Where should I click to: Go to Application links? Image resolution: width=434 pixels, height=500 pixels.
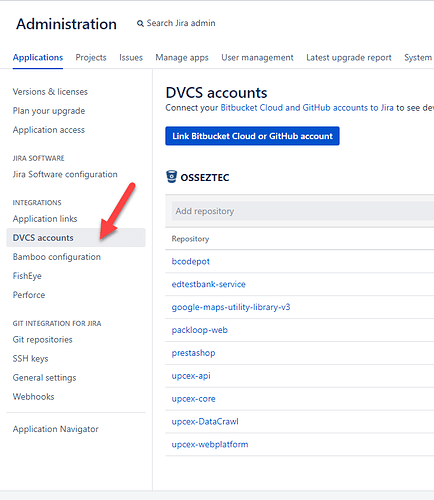coord(45,219)
